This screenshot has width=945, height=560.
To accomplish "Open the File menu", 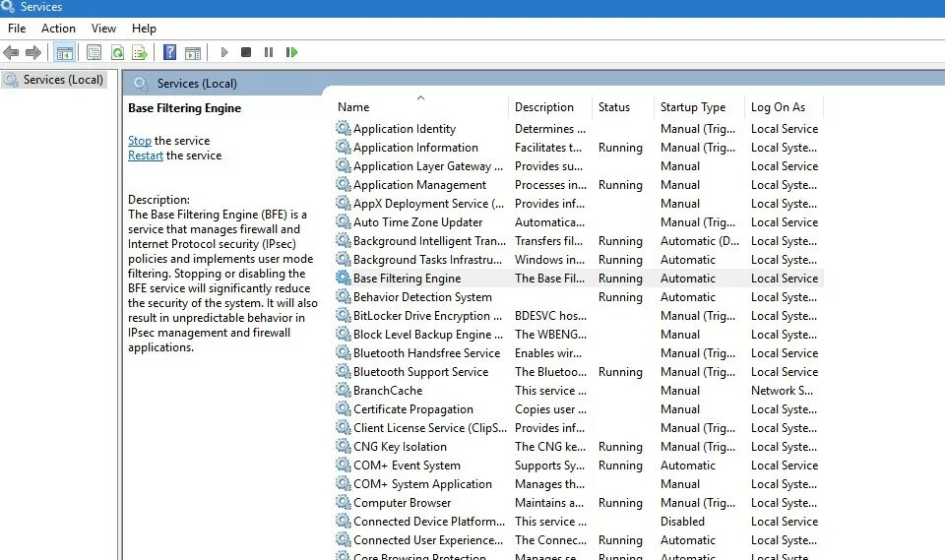I will coord(17,29).
